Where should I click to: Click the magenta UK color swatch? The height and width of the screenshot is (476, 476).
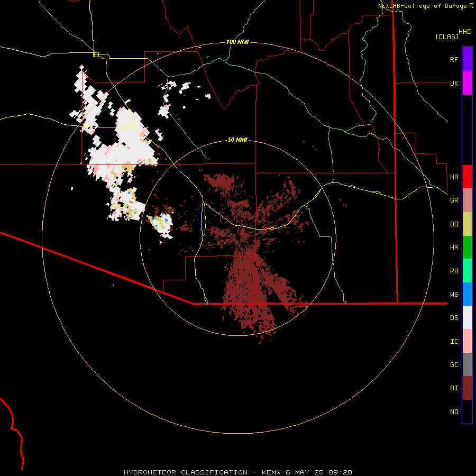point(467,83)
